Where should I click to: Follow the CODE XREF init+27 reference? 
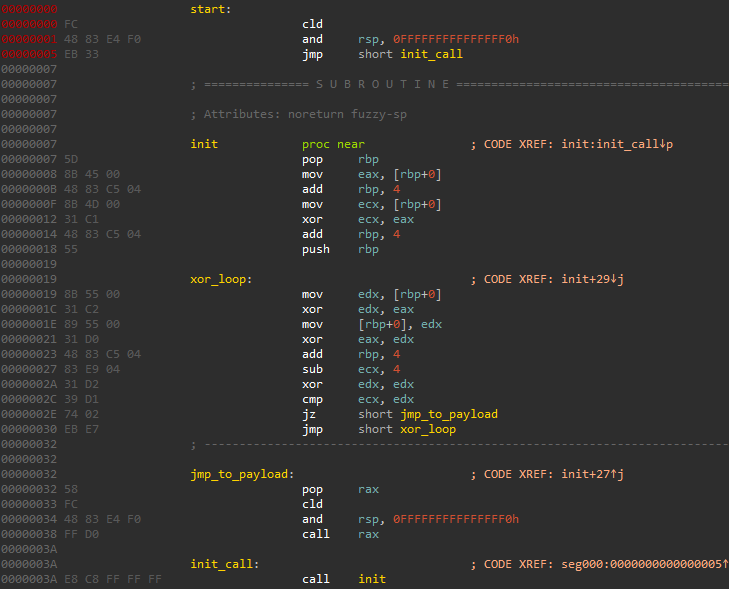592,474
